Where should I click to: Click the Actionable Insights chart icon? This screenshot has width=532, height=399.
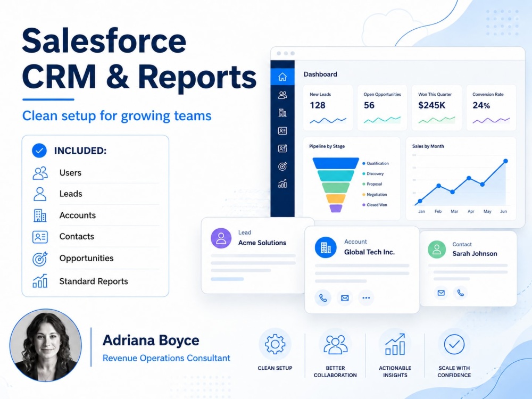[x=395, y=344]
